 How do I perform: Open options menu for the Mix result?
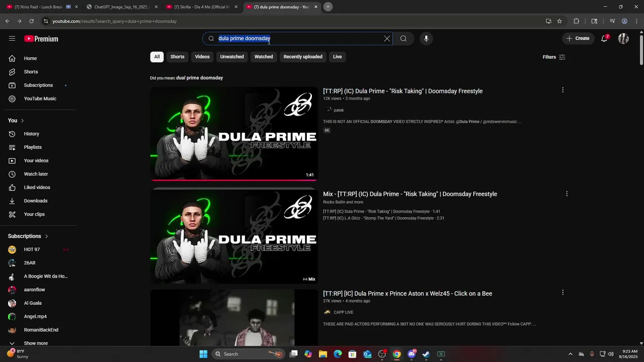tap(567, 194)
